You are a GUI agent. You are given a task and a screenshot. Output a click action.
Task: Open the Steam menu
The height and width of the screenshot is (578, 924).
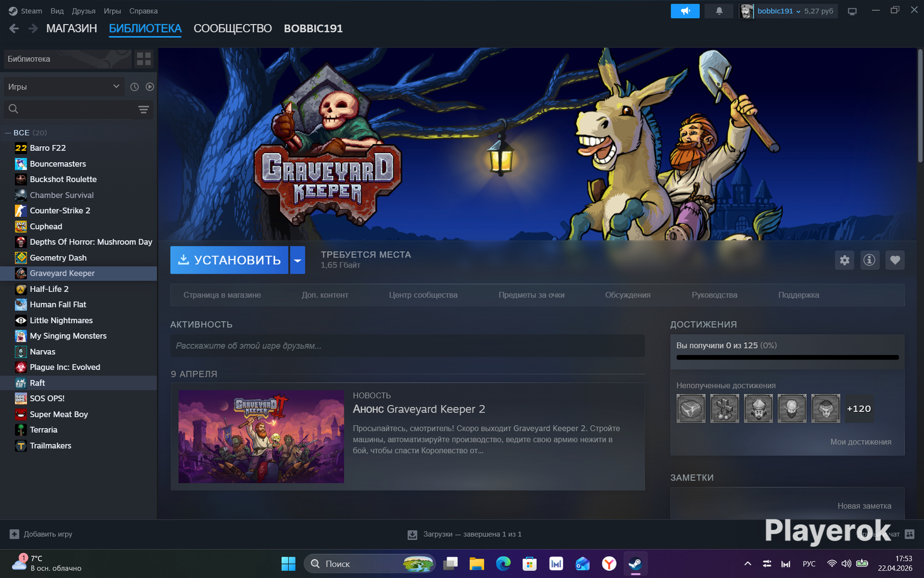coord(25,11)
